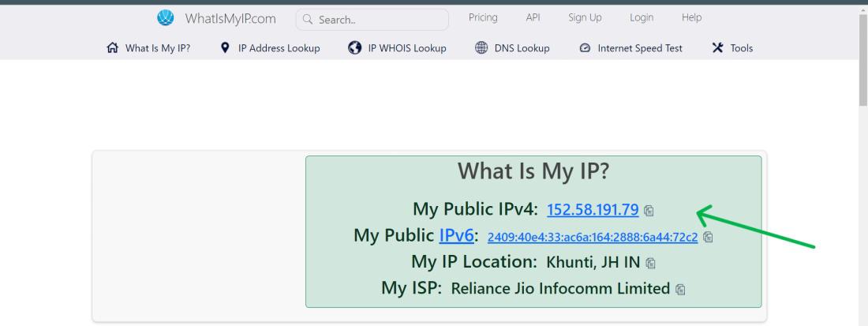Click the speedometer icon for Internet Speed Test
The height and width of the screenshot is (326, 868).
pyautogui.click(x=586, y=48)
